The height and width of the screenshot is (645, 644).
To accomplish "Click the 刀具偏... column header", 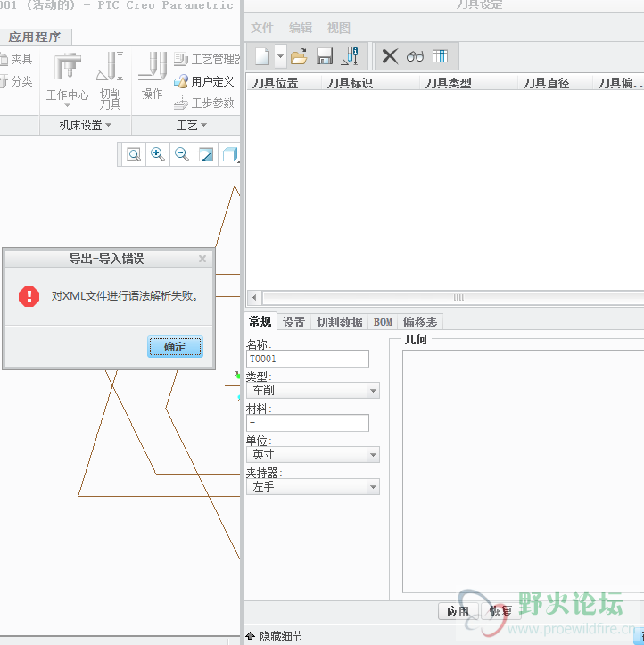I will 618,83.
